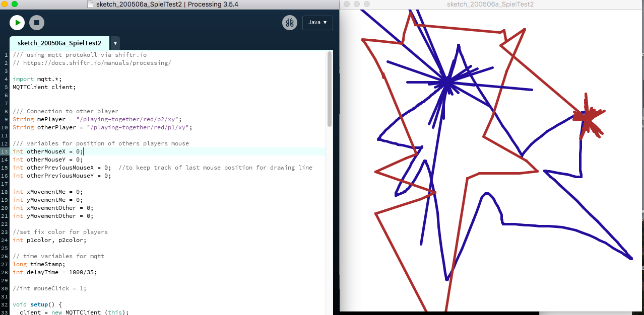Click the code editor vertical scrollbar
The width and height of the screenshot is (644, 315).
pos(330,90)
